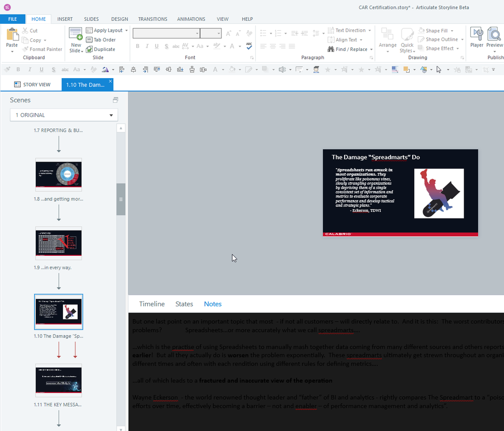Click the dock panel icon beside Scenes
The height and width of the screenshot is (431, 504).
(115, 100)
